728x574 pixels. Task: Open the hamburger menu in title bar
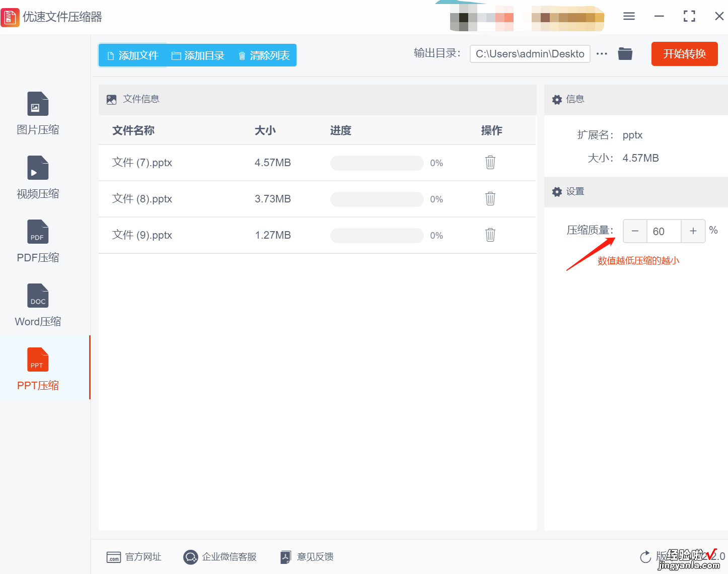click(x=629, y=17)
